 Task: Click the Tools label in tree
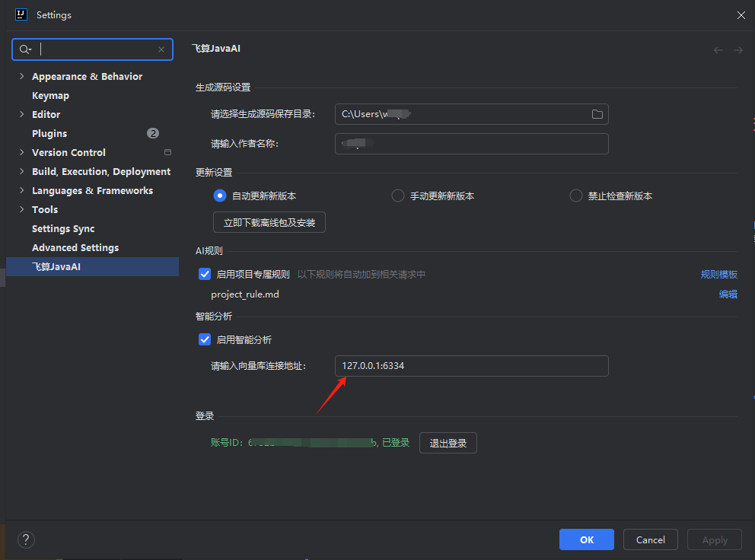[45, 209]
